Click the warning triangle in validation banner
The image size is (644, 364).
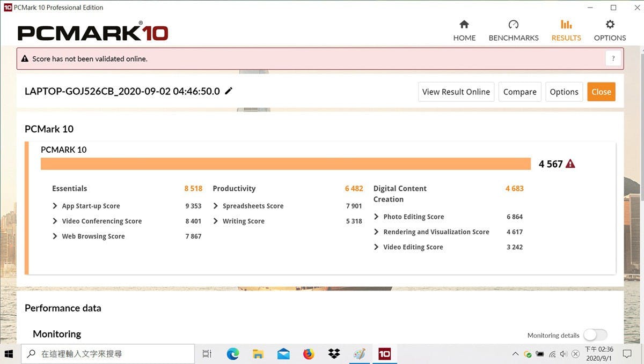[25, 59]
